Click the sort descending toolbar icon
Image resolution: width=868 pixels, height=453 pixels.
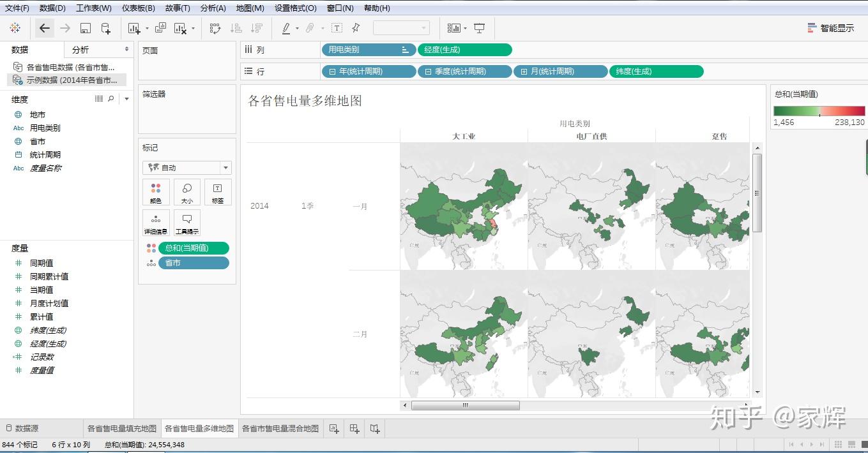tap(257, 28)
